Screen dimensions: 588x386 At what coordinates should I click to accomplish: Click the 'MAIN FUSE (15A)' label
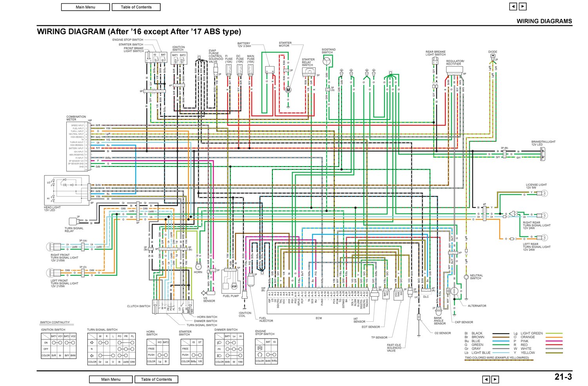pyautogui.click(x=250, y=59)
